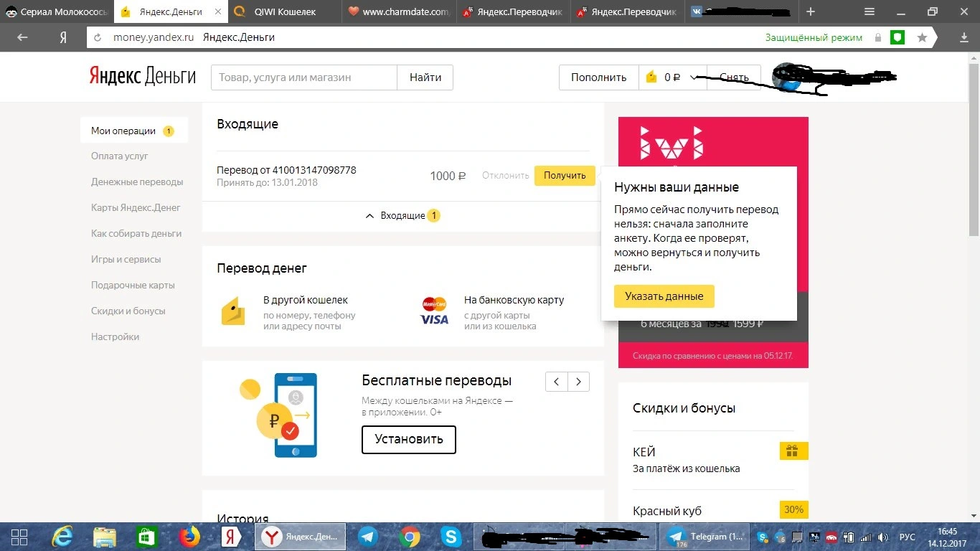This screenshot has height=551, width=980.
Task: Click the Яндекс Деньги logo
Action: 142,77
